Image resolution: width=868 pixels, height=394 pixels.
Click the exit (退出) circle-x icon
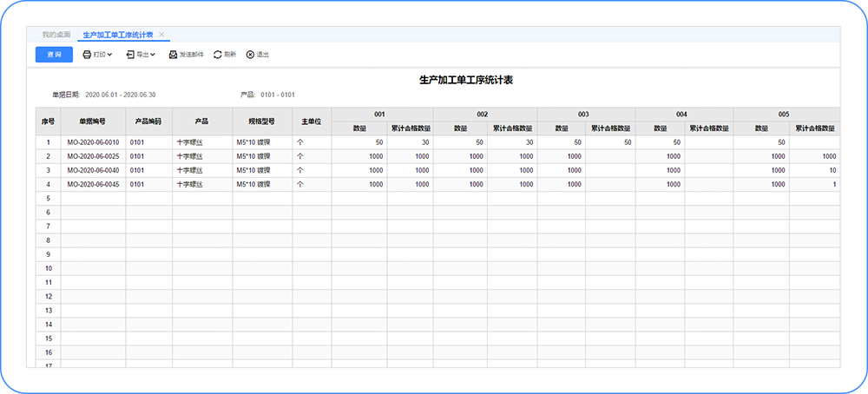(250, 55)
